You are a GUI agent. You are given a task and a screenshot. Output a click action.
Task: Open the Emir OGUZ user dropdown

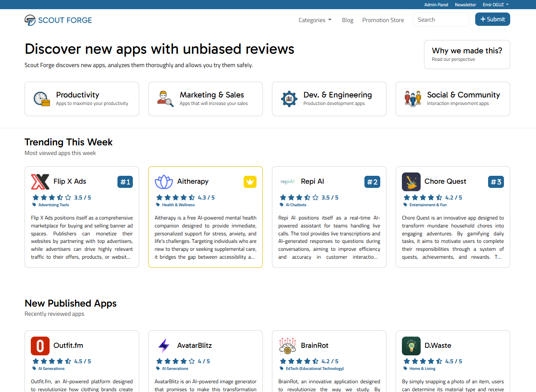click(x=496, y=5)
